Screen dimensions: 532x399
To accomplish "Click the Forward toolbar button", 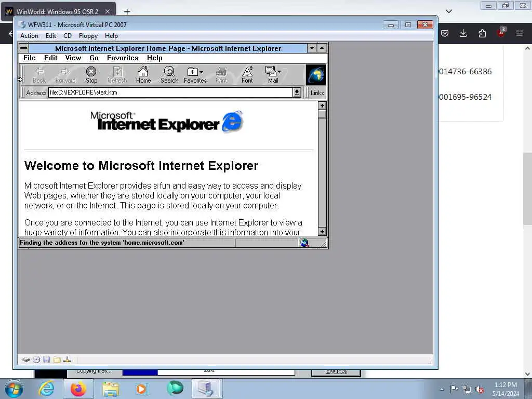I will click(65, 75).
